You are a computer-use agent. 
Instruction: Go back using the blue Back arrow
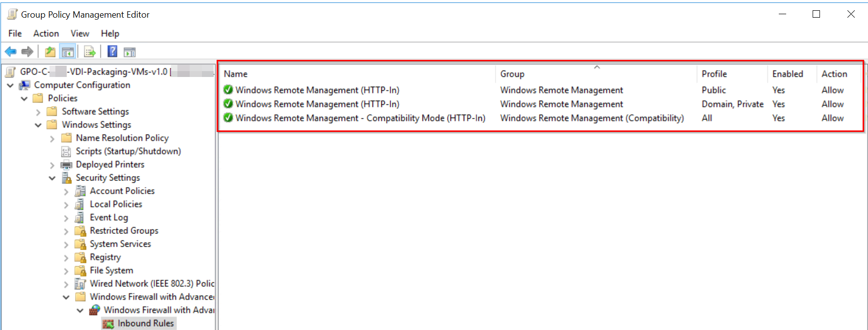11,51
